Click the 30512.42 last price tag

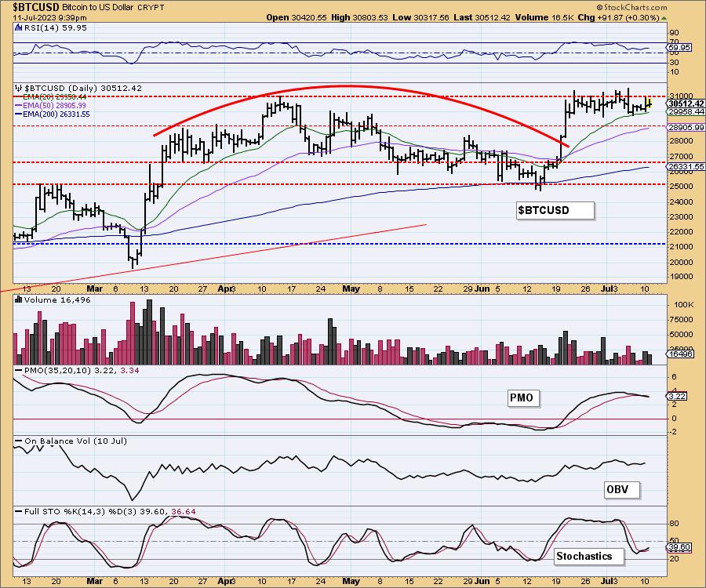[x=686, y=103]
